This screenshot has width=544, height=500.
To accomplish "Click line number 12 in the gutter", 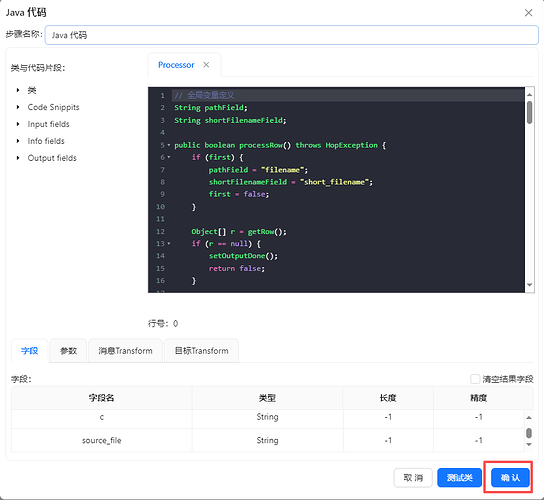I will point(160,231).
